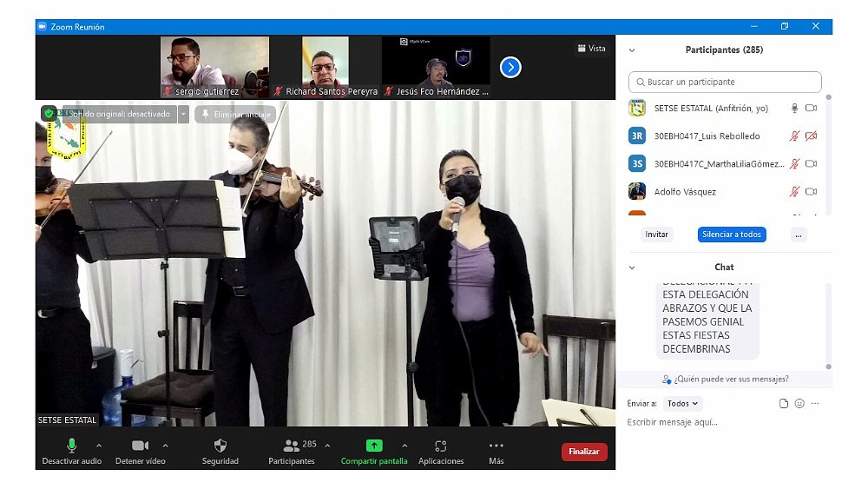Mute microphone with Desactivar audio
Image resolution: width=868 pixels, height=489 pixels.
pyautogui.click(x=71, y=446)
